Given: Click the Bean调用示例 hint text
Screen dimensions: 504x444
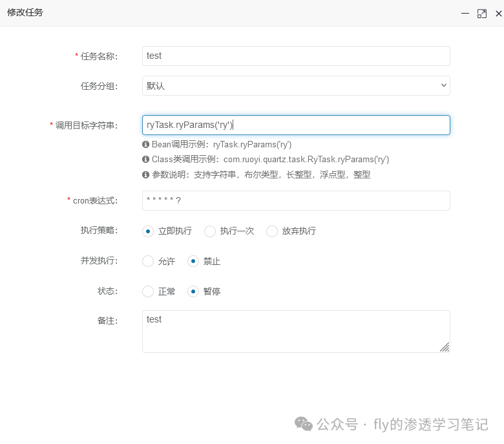Looking at the screenshot, I should 222,144.
